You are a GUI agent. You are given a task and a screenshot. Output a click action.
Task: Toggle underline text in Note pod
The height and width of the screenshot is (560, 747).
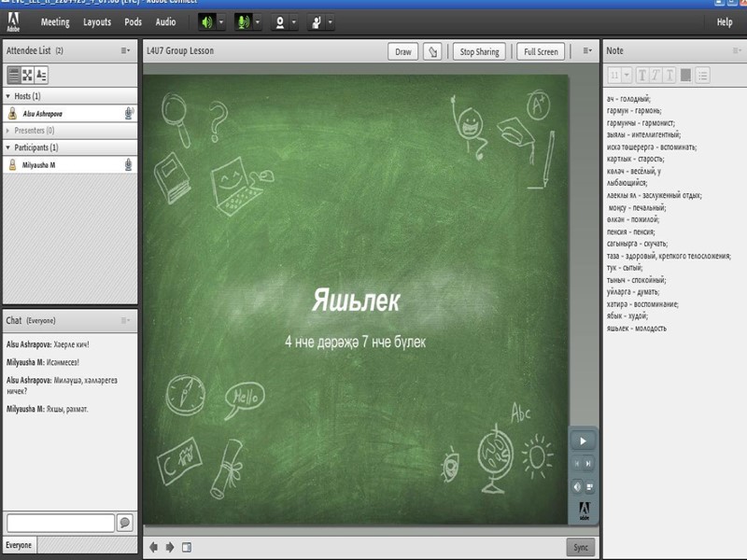(x=669, y=76)
